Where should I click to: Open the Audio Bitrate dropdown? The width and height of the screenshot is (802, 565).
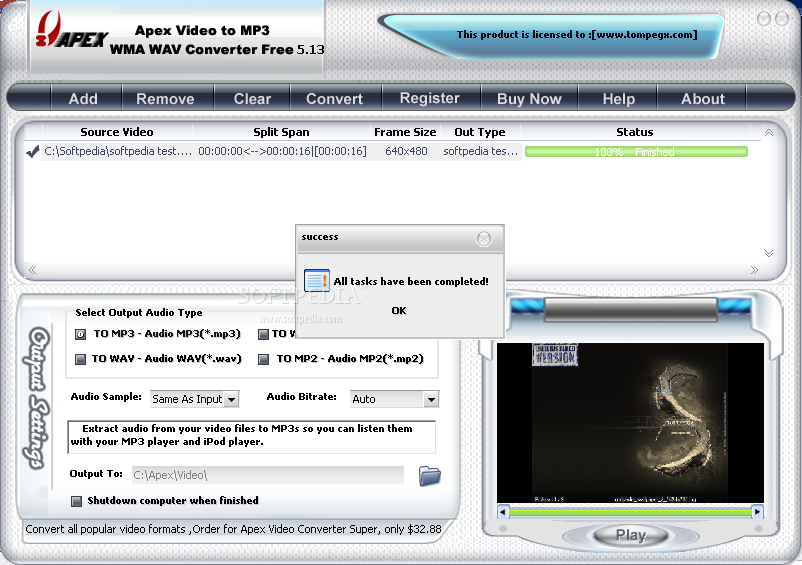[431, 399]
